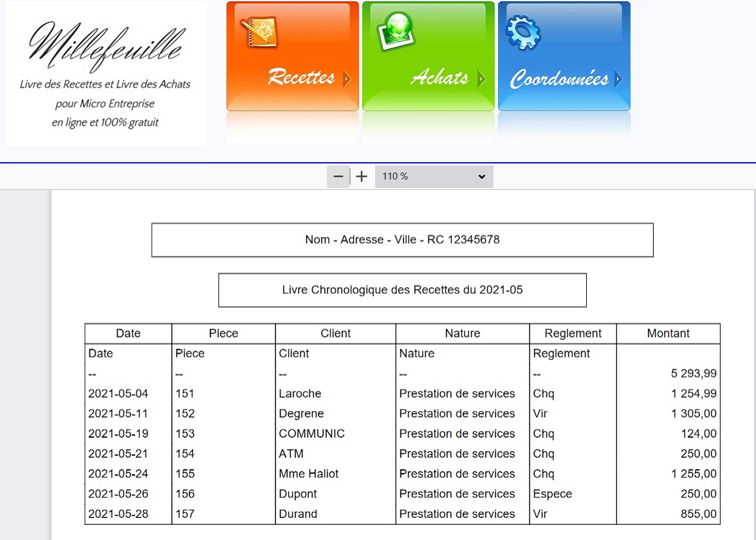Click the Millefeuille logo banner
This screenshot has height=540, width=756.
click(x=107, y=73)
